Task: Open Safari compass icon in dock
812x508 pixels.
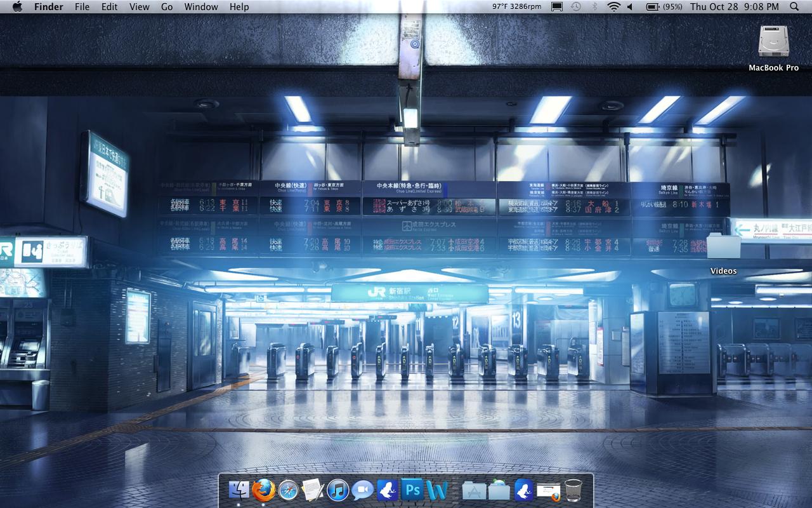Action: (x=288, y=490)
